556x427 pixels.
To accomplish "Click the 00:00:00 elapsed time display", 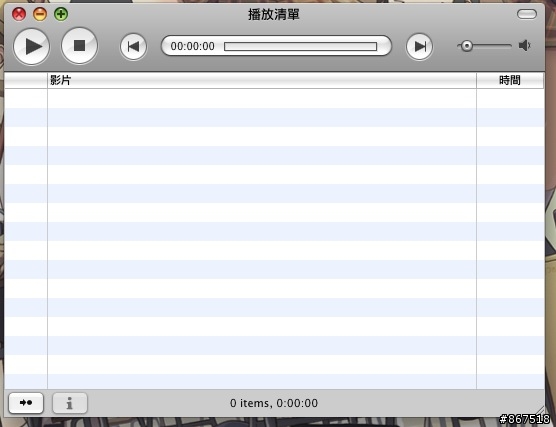I will [193, 46].
